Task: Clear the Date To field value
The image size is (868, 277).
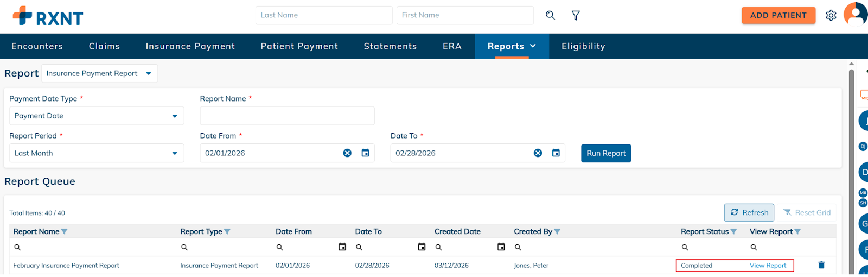Action: pos(538,153)
